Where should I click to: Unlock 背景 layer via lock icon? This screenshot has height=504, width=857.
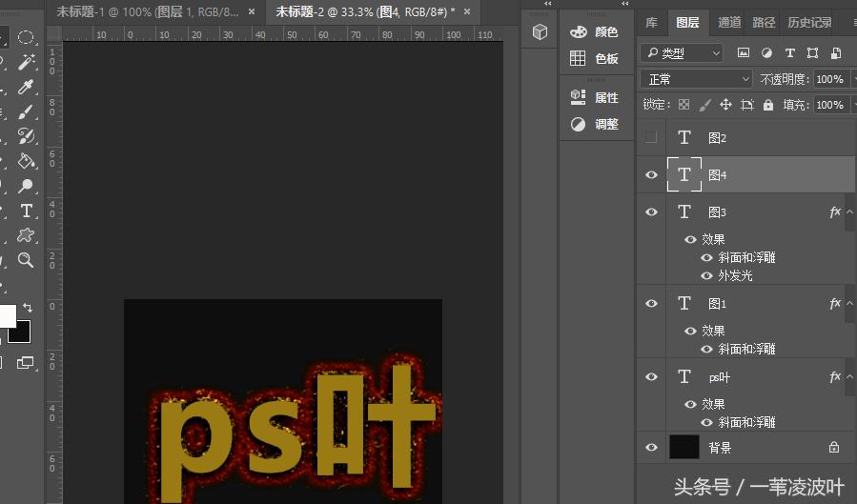(833, 447)
